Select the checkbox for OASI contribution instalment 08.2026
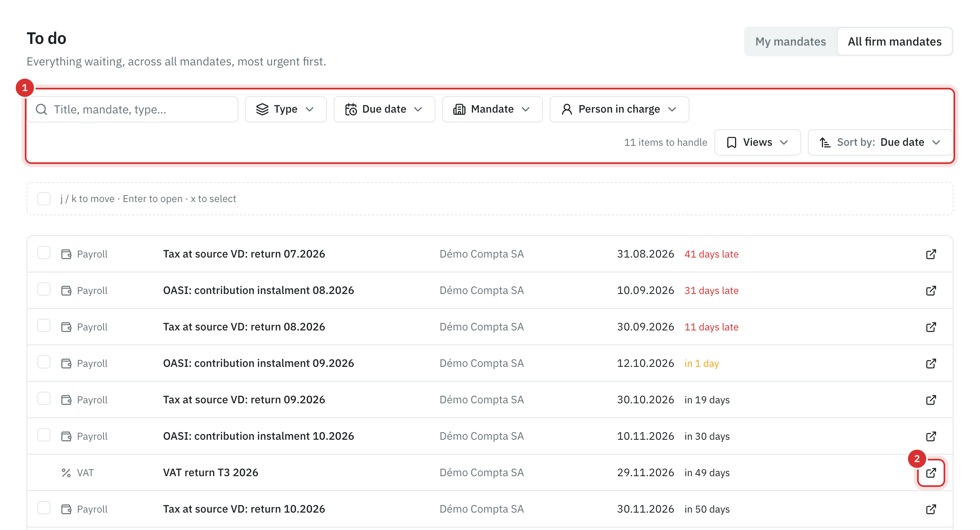Screen dimensions: 980x530 pyautogui.click(x=44, y=289)
